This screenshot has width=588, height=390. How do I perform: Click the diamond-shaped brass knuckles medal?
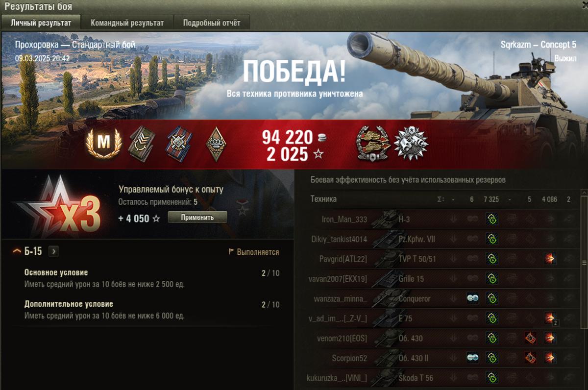tap(215, 144)
